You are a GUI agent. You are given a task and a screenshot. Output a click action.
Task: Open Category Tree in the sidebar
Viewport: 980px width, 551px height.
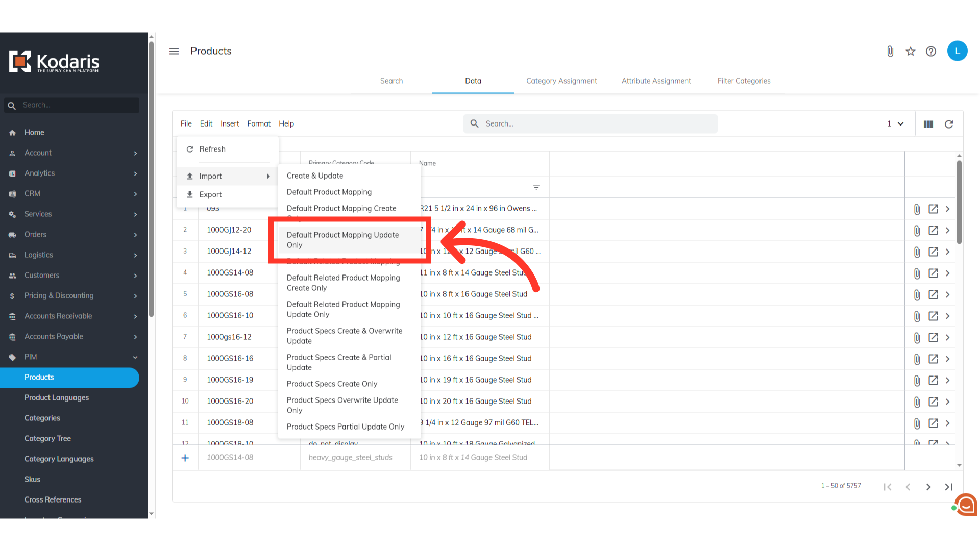click(x=47, y=438)
